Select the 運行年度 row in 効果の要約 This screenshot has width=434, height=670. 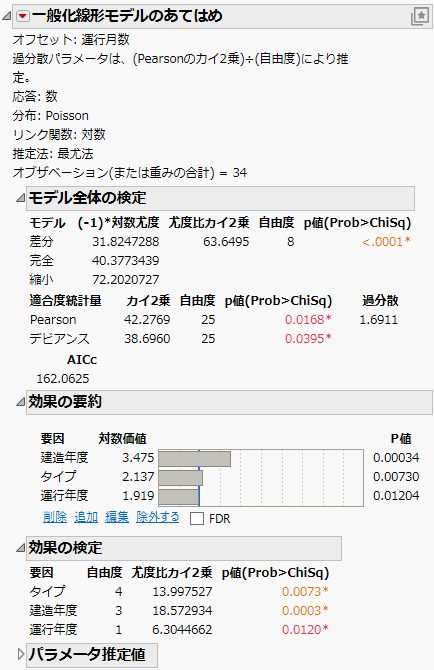pyautogui.click(x=230, y=496)
